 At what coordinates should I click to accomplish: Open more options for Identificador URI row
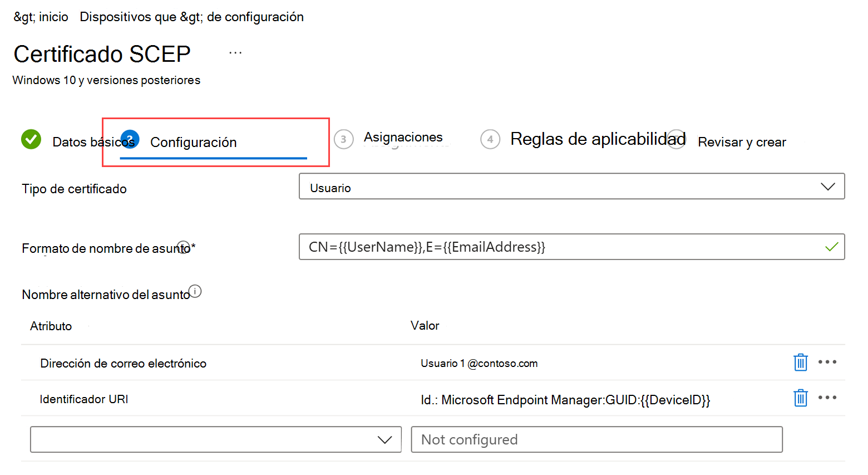coord(827,398)
